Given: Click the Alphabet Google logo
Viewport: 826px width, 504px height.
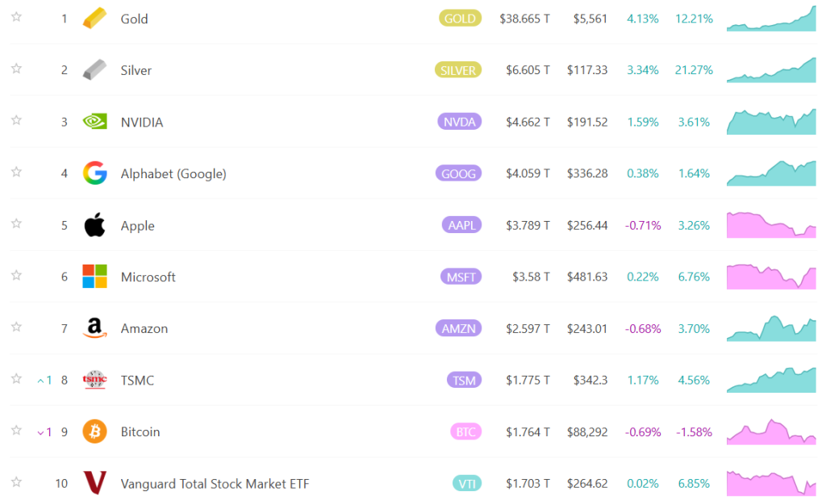Looking at the screenshot, I should point(94,173).
